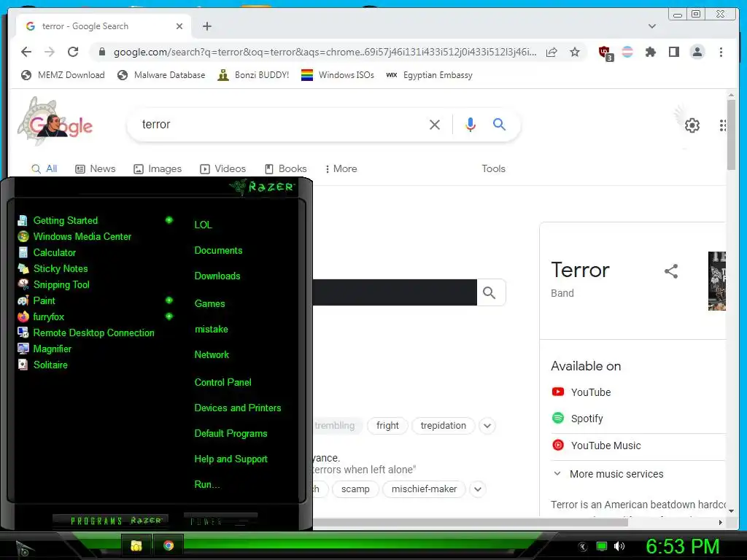The image size is (747, 560).
Task: Open the Google apps grid icon
Action: point(723,125)
